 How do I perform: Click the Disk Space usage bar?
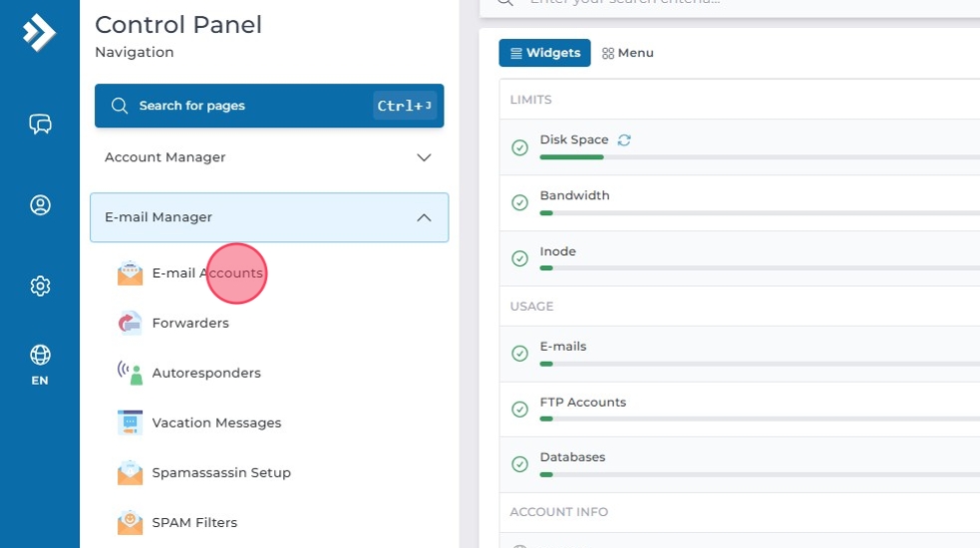[758, 157]
